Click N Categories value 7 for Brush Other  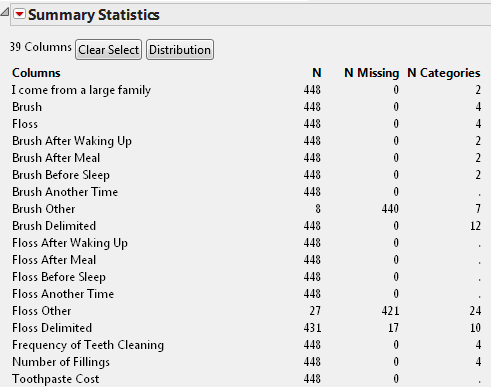(x=478, y=209)
